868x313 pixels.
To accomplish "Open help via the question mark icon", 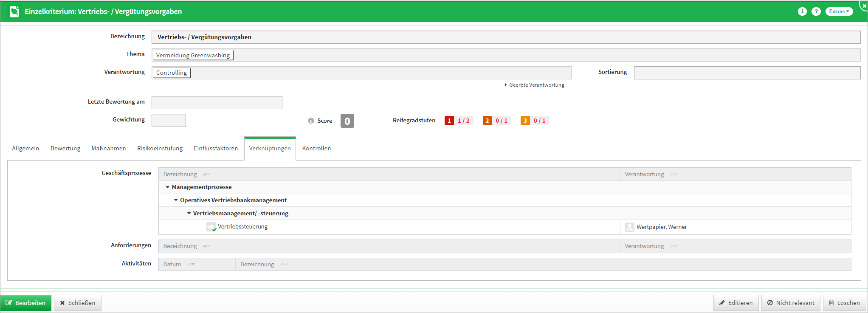I will tap(816, 11).
